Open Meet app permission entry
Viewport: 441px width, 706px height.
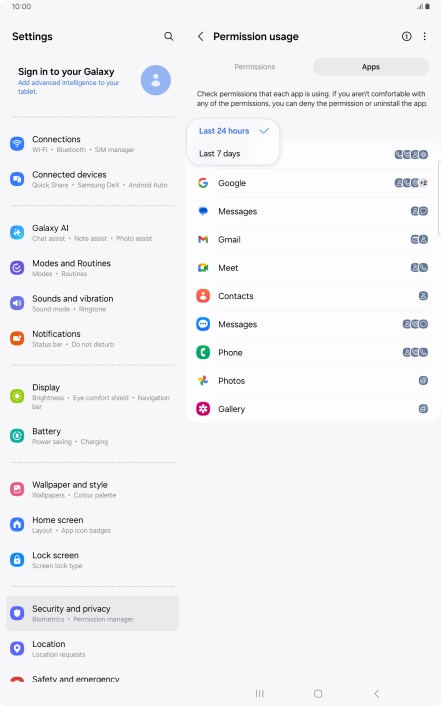point(312,268)
